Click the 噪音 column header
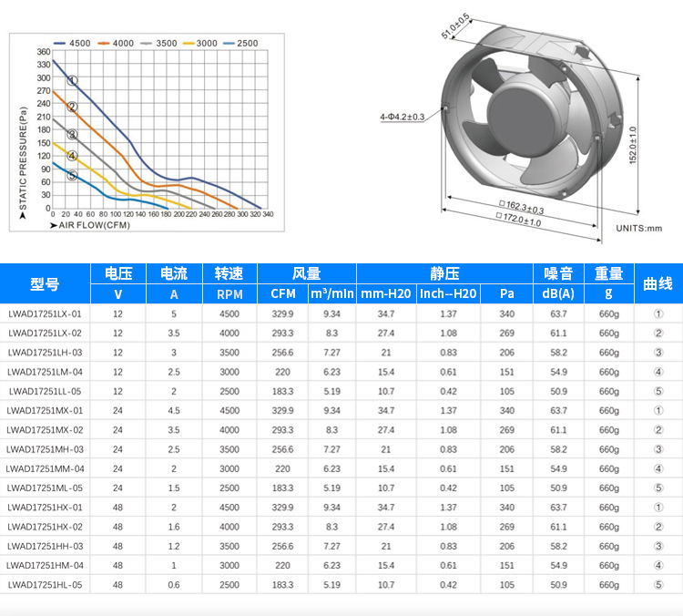This screenshot has height=616, width=683. (558, 273)
